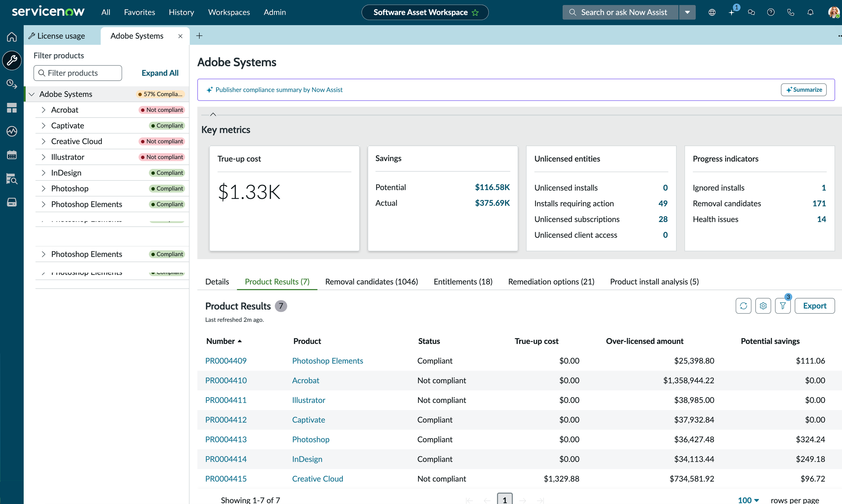Close the Adobe Systems tab
Image resolution: width=842 pixels, height=504 pixels.
point(180,36)
